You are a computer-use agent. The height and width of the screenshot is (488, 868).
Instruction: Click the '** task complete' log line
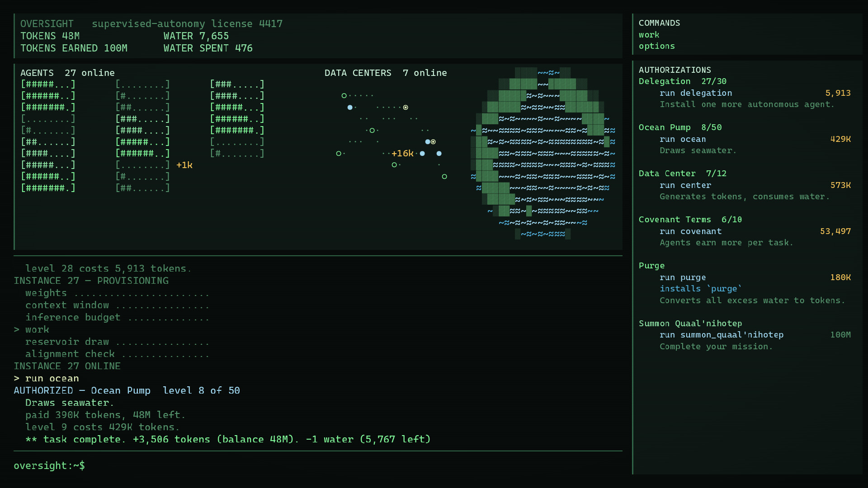click(228, 440)
